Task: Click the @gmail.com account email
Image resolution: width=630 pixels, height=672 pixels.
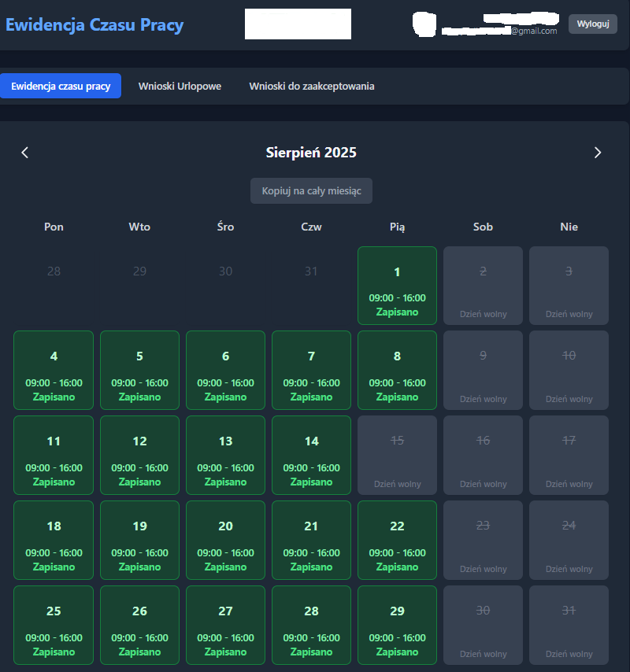Action: 534,31
